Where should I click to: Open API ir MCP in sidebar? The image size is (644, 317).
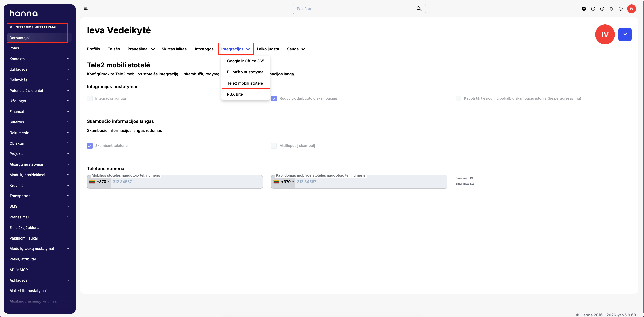click(39, 270)
